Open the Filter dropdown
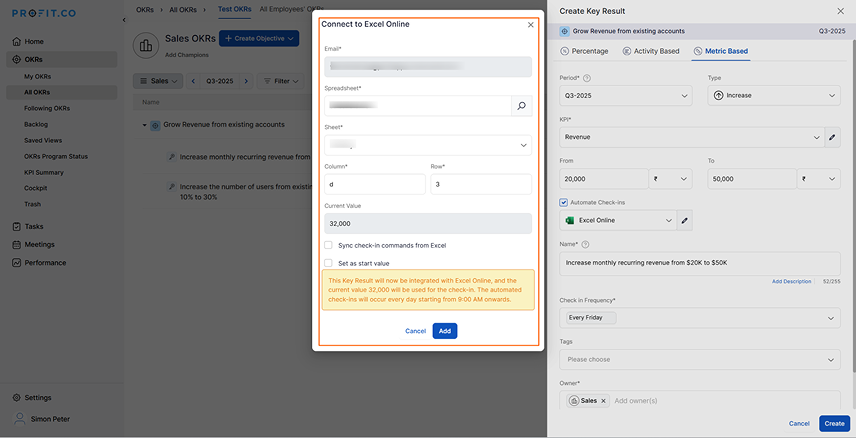 pos(282,81)
